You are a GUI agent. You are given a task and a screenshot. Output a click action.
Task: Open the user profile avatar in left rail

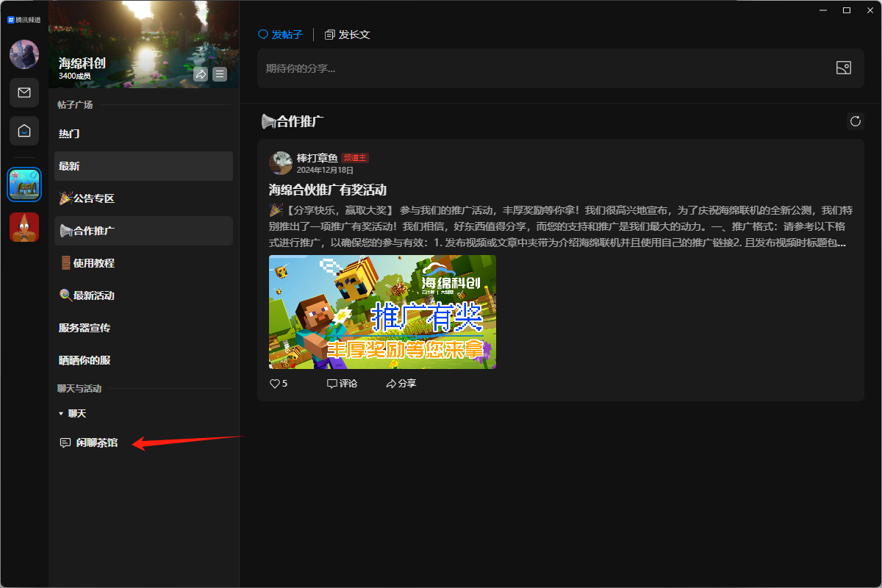(24, 54)
